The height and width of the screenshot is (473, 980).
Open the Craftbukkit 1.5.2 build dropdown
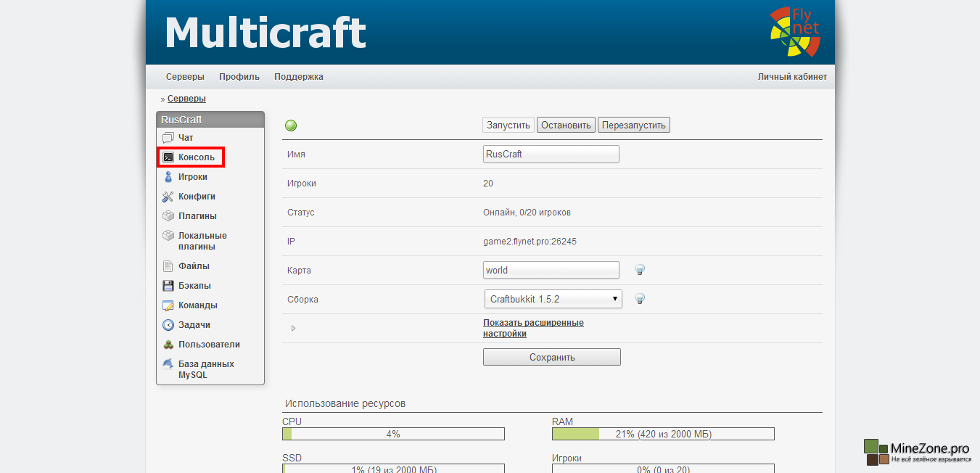553,299
